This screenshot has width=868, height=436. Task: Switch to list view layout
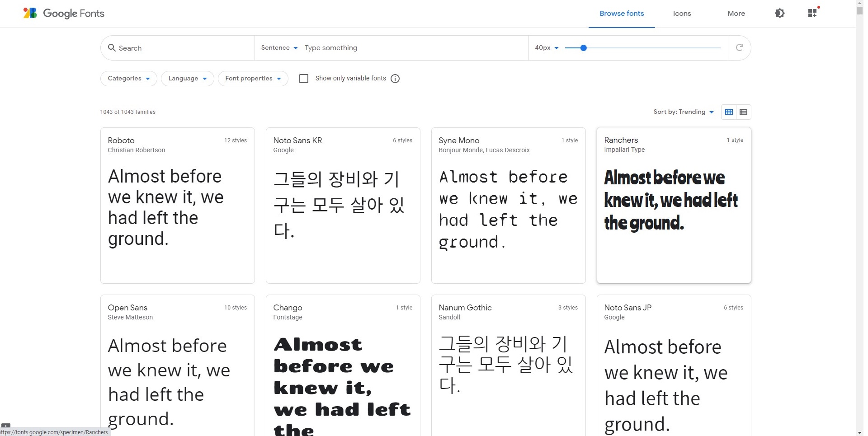(x=743, y=112)
